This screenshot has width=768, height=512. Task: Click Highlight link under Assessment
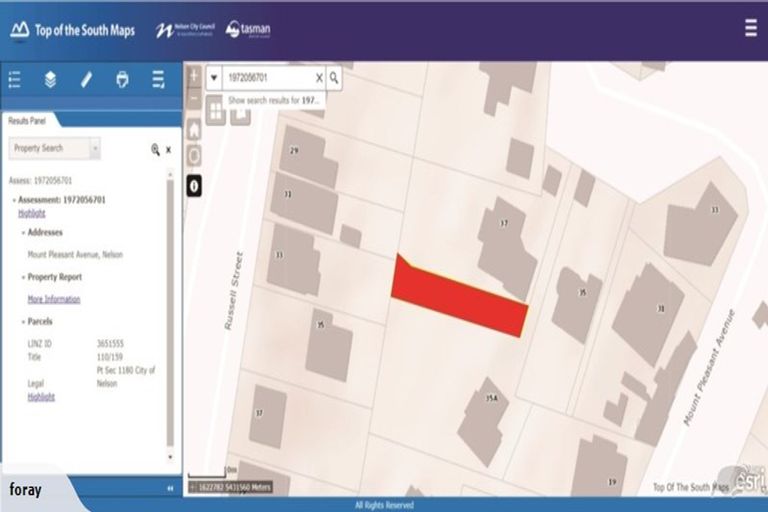click(31, 213)
